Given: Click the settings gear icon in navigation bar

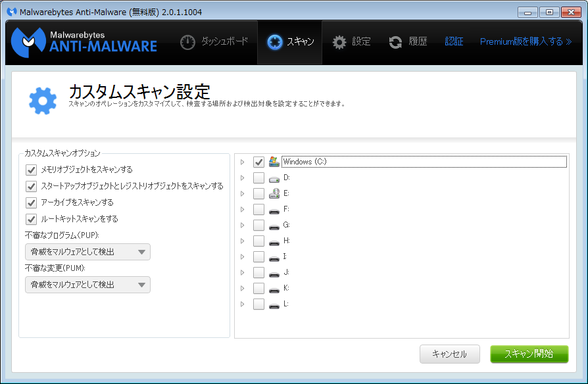Looking at the screenshot, I should coord(339,42).
